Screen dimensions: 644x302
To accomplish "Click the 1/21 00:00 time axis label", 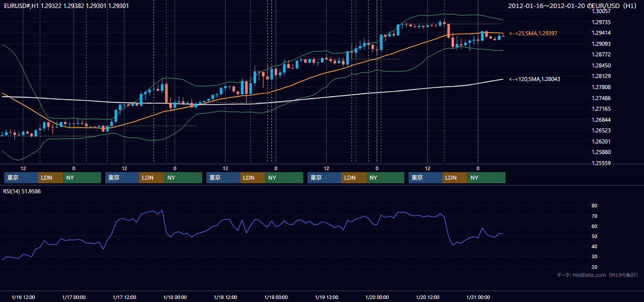I will [478, 297].
